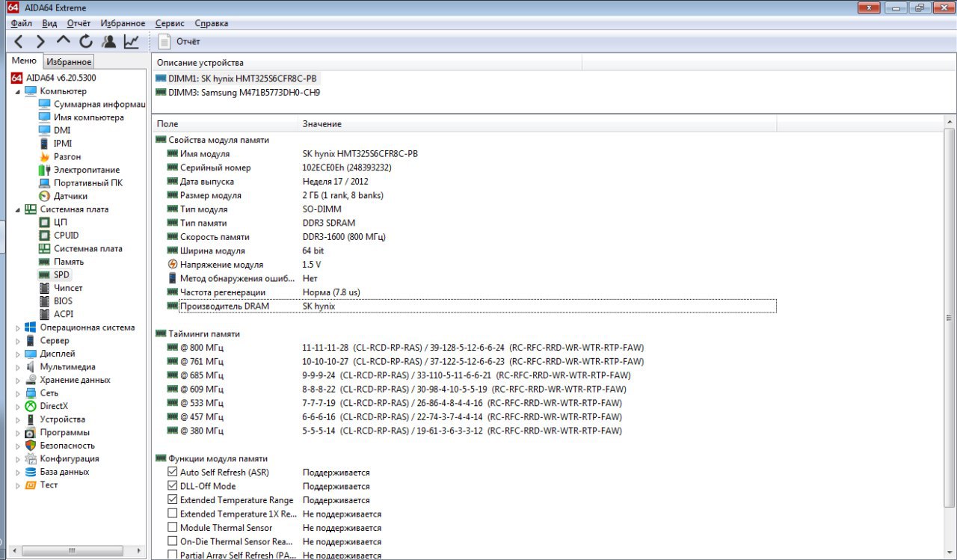Image resolution: width=957 pixels, height=560 pixels.
Task: Select the BIOS tree item
Action: tap(56, 301)
